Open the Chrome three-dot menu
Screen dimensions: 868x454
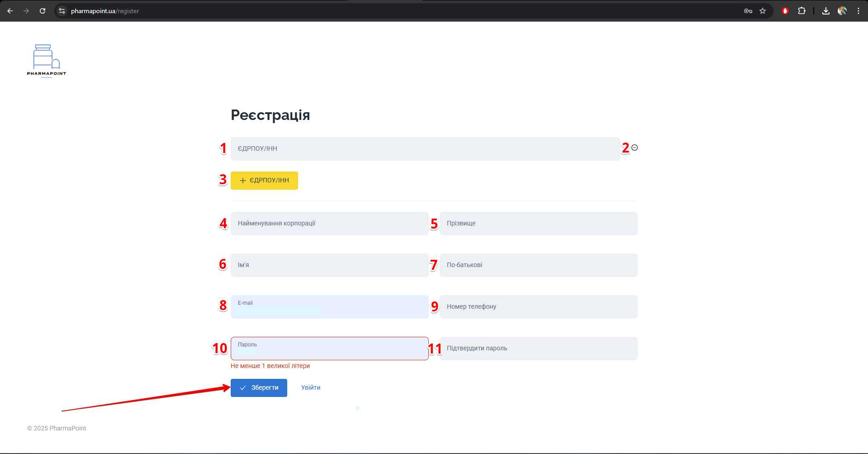pos(859,11)
